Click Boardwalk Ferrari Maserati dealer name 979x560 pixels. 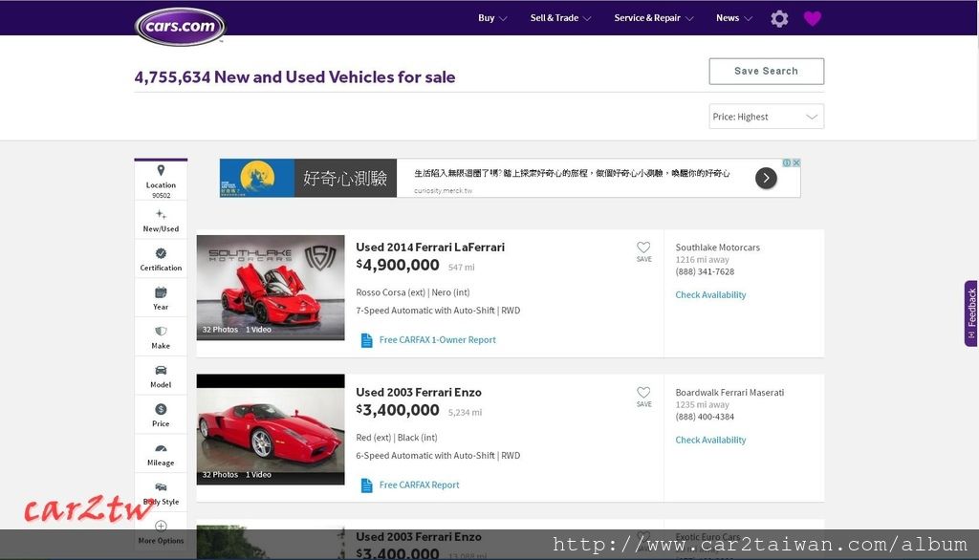tap(729, 393)
